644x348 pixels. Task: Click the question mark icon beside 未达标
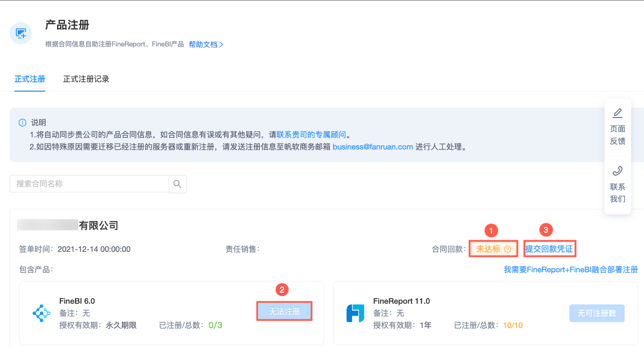click(507, 249)
